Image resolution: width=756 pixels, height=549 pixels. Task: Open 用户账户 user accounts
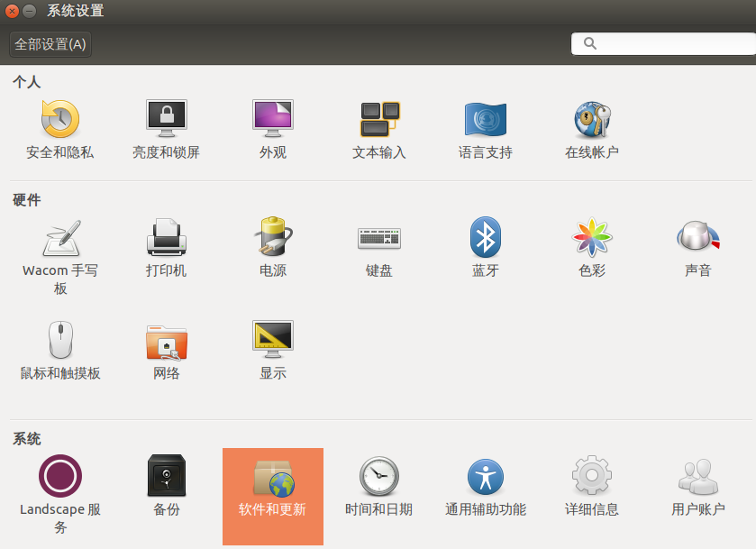point(698,486)
